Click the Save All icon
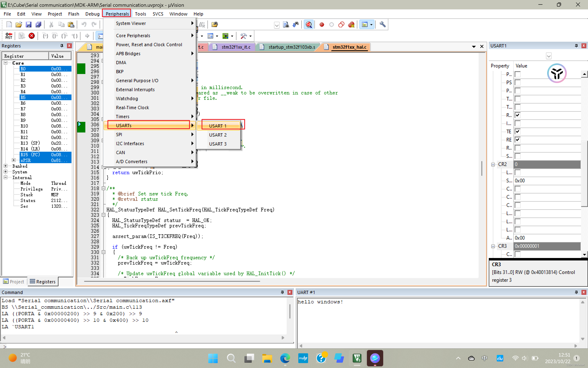The height and width of the screenshot is (368, 588). click(38, 24)
